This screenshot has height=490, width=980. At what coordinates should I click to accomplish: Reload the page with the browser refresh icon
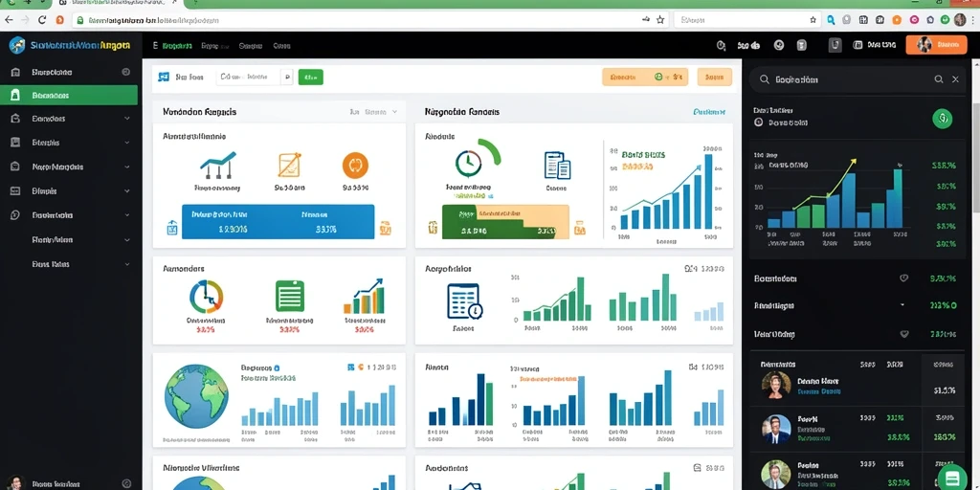point(42,20)
